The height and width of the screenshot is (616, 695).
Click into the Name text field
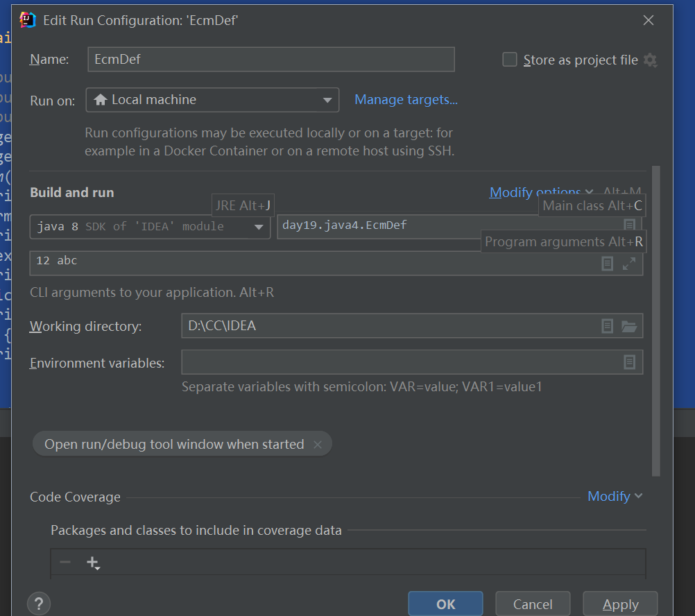[x=271, y=60]
